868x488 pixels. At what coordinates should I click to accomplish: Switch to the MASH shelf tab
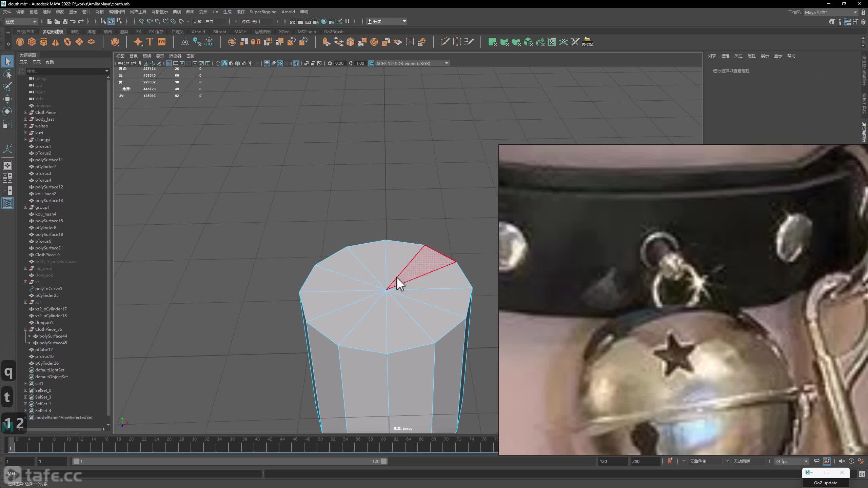pos(240,32)
